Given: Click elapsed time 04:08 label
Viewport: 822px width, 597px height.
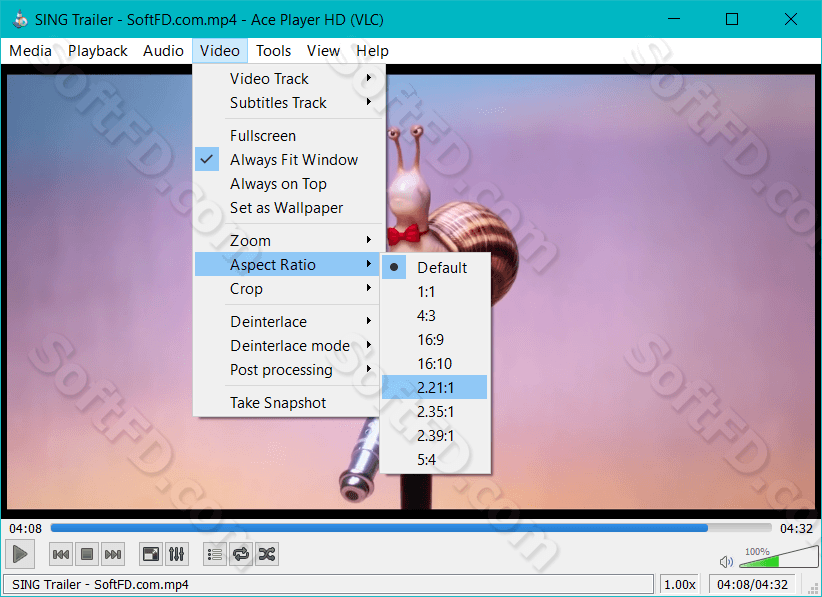Looking at the screenshot, I should tap(25, 528).
